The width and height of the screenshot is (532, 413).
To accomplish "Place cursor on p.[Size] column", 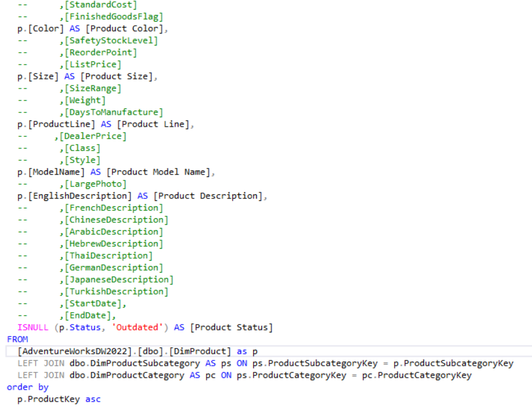I will (x=38, y=77).
